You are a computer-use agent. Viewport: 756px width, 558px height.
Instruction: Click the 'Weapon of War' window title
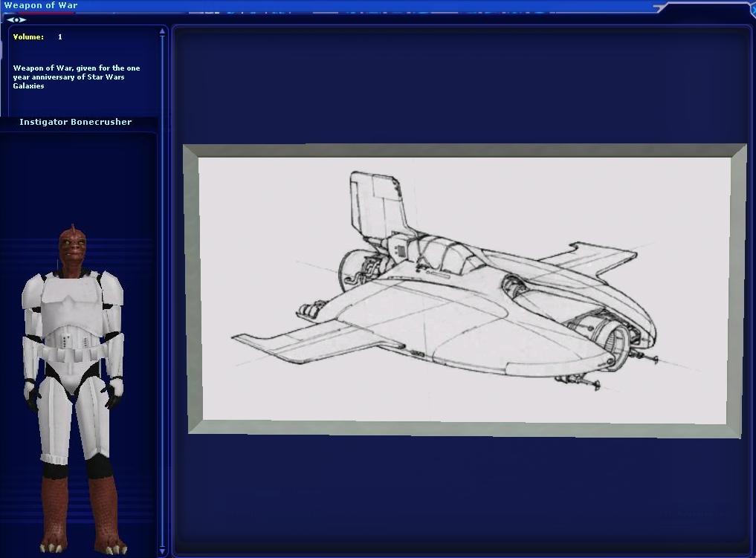click(40, 5)
